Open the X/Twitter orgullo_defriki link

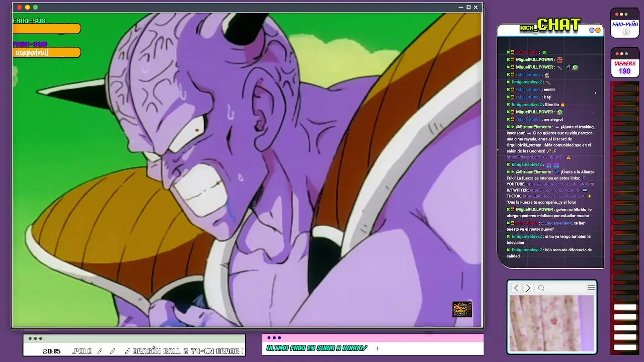coord(555,191)
